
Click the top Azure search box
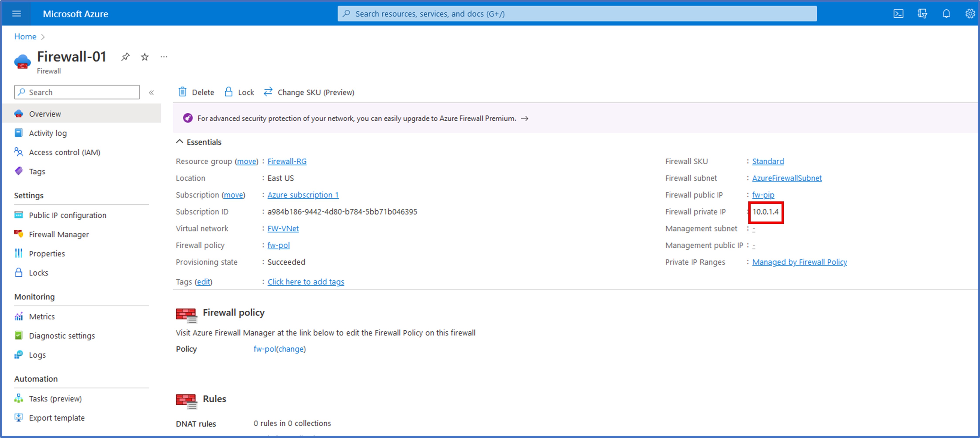tap(576, 14)
